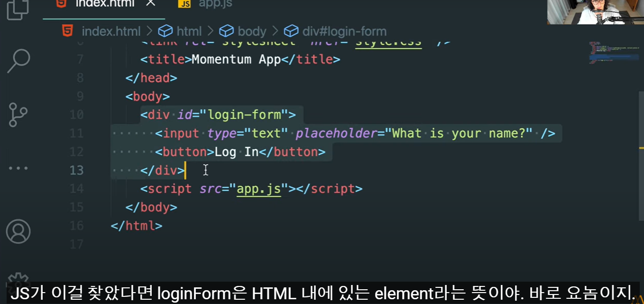The height and width of the screenshot is (304, 644).
Task: Open the Accounts person icon
Action: (x=18, y=231)
